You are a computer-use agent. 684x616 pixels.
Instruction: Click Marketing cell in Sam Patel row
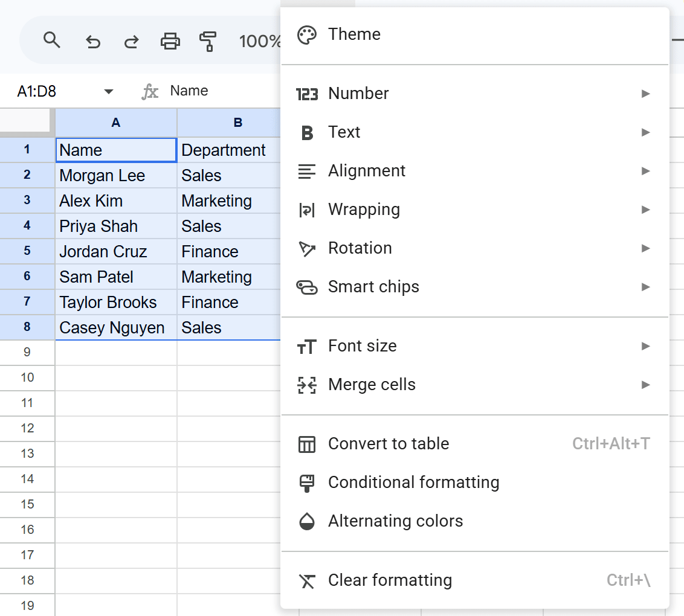pos(228,277)
